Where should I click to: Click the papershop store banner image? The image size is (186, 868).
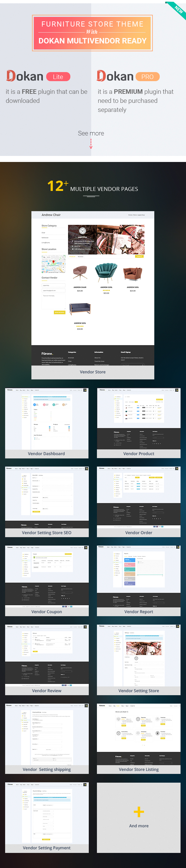coord(106,239)
